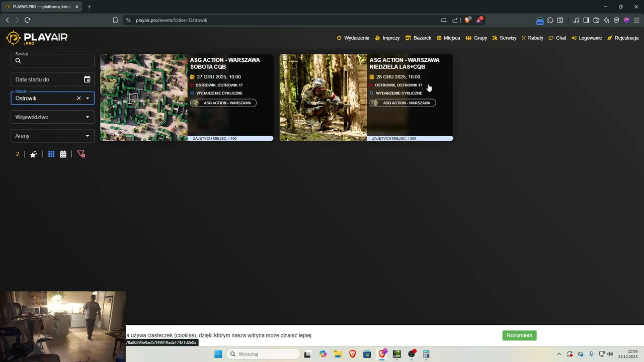
Task: Click 'Wydarzenie cykliczne' on the Sobota CQB card
Action: [219, 94]
